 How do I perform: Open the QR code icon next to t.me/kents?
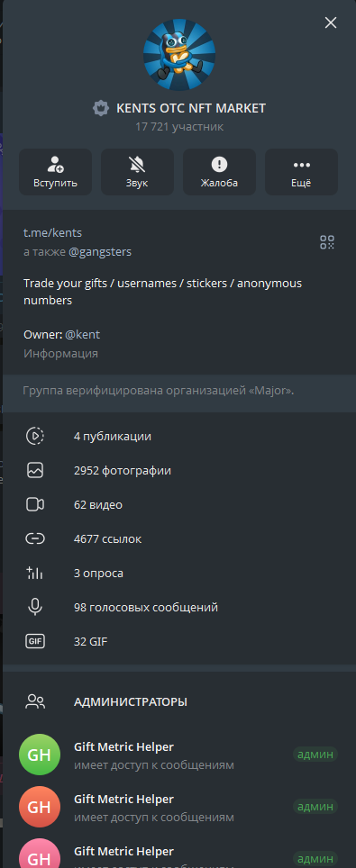click(x=327, y=242)
